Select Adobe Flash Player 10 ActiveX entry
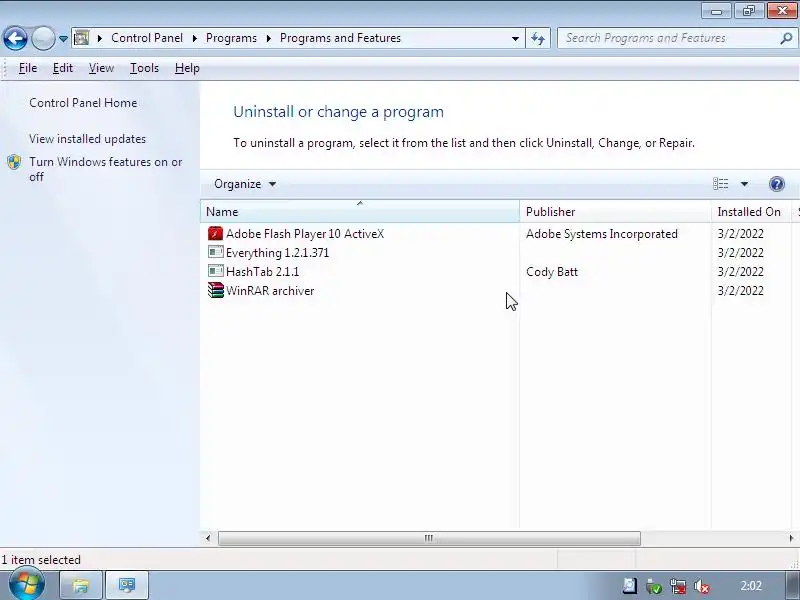The width and height of the screenshot is (800, 600). (x=305, y=234)
